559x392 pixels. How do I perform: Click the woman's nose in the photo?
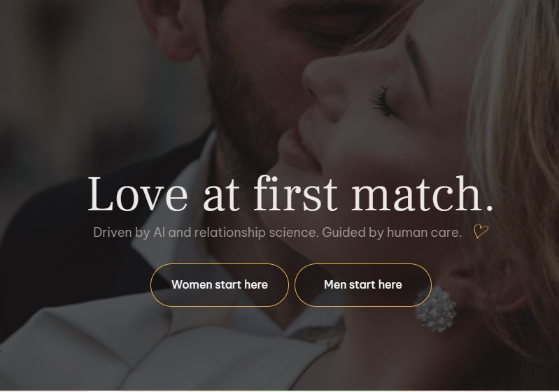(323, 89)
